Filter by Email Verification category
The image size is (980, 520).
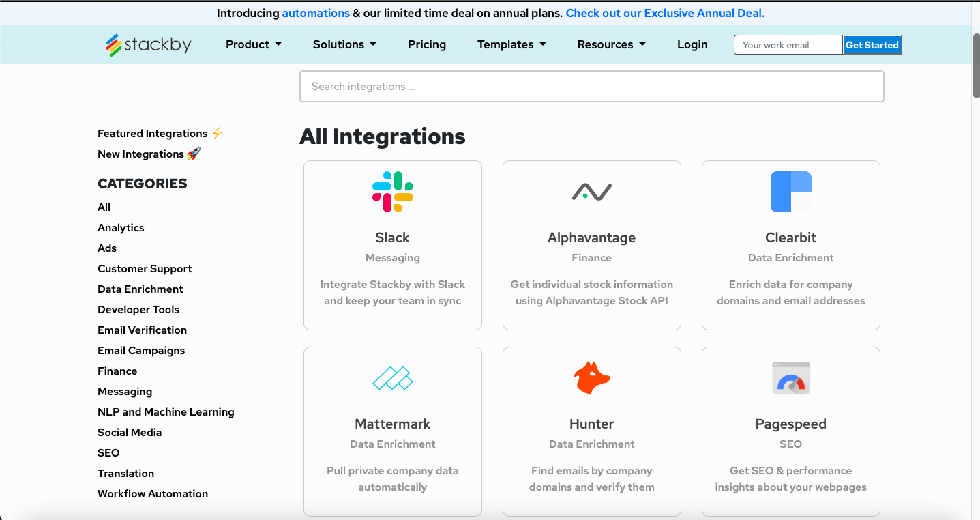[x=142, y=330]
